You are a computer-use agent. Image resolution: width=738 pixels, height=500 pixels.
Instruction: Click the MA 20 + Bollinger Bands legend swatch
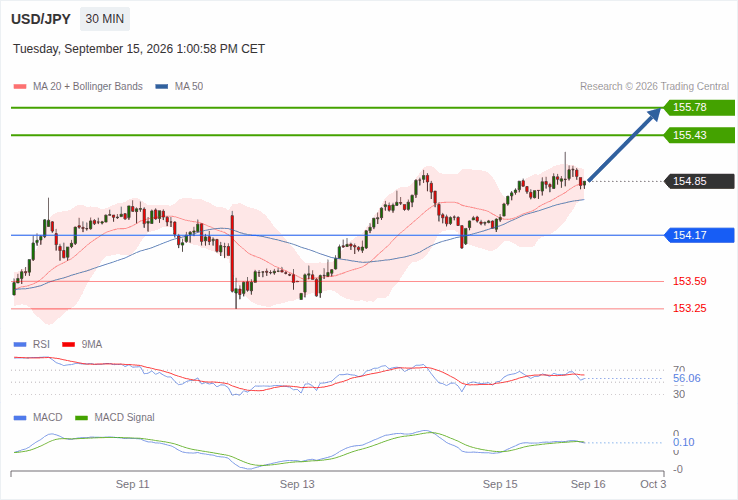20,87
